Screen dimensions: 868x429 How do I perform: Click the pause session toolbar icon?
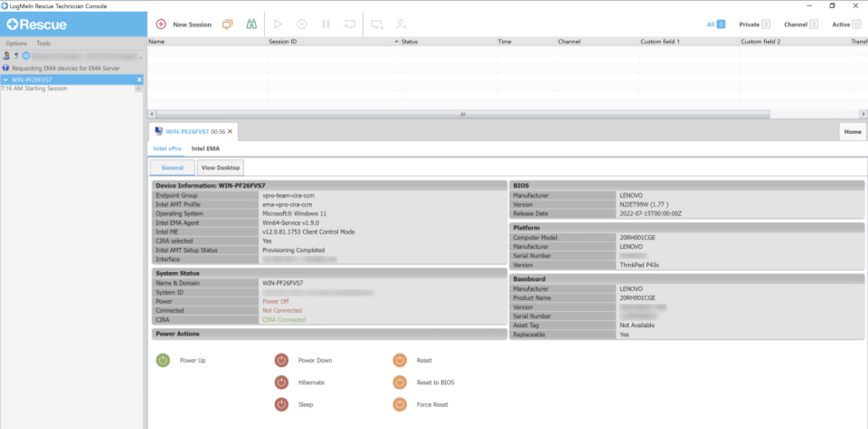tap(326, 24)
